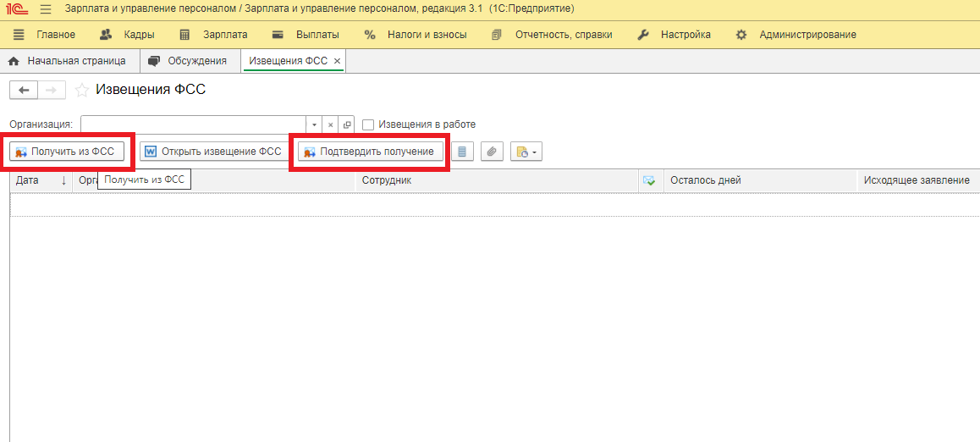This screenshot has height=442, width=980.
Task: Click the forward navigation arrow
Action: tap(51, 90)
